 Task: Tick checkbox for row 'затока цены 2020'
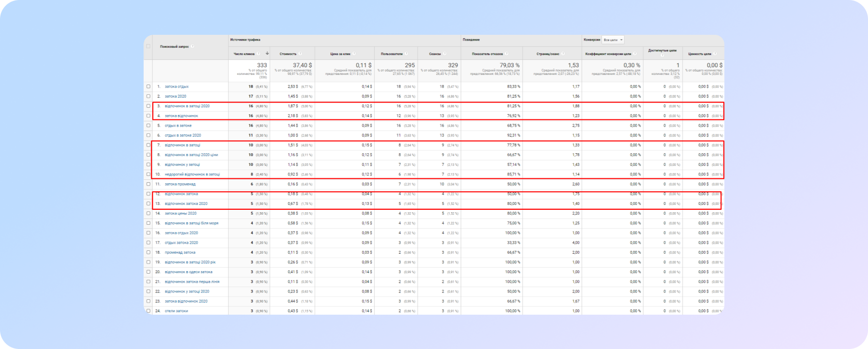pyautogui.click(x=148, y=213)
